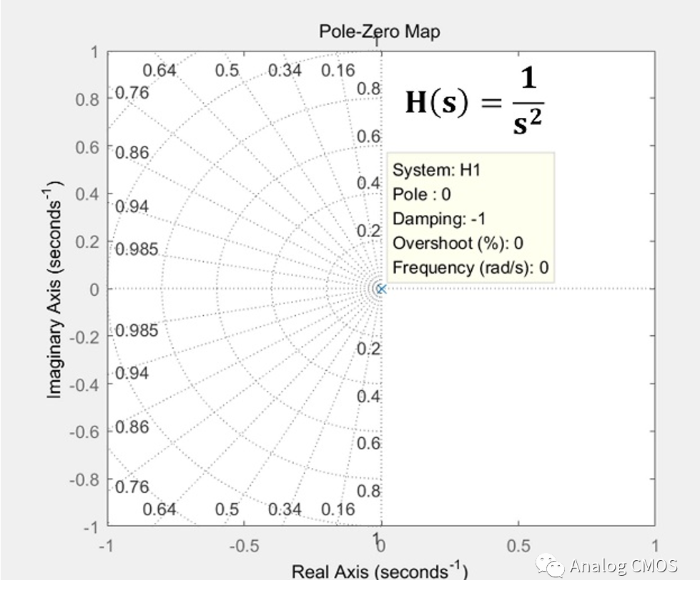The image size is (700, 598).
Task: Click the pole marker at the origin
Action: point(381,289)
